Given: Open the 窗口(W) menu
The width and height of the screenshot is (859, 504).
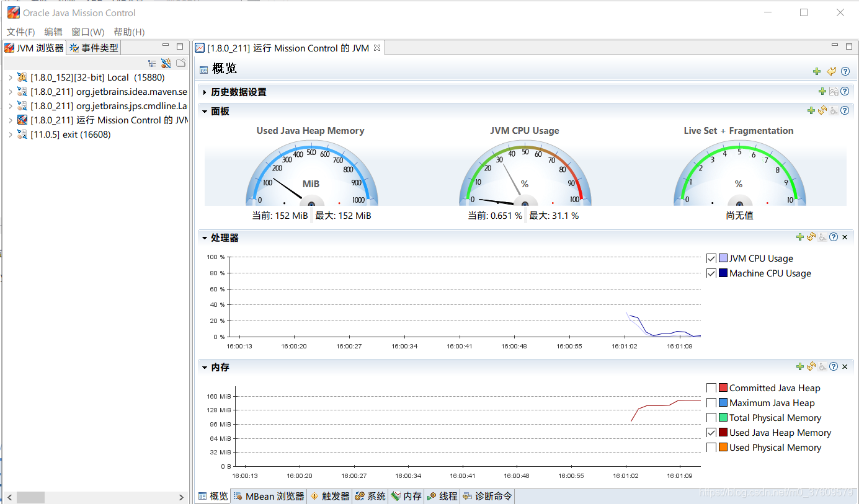Looking at the screenshot, I should (88, 32).
